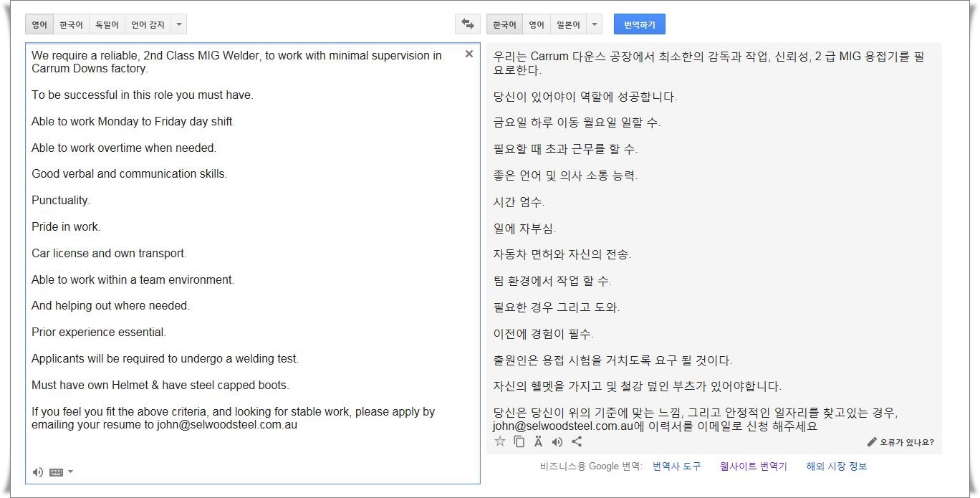The image size is (980, 498).
Task: Clear the source text with X
Action: [x=469, y=54]
